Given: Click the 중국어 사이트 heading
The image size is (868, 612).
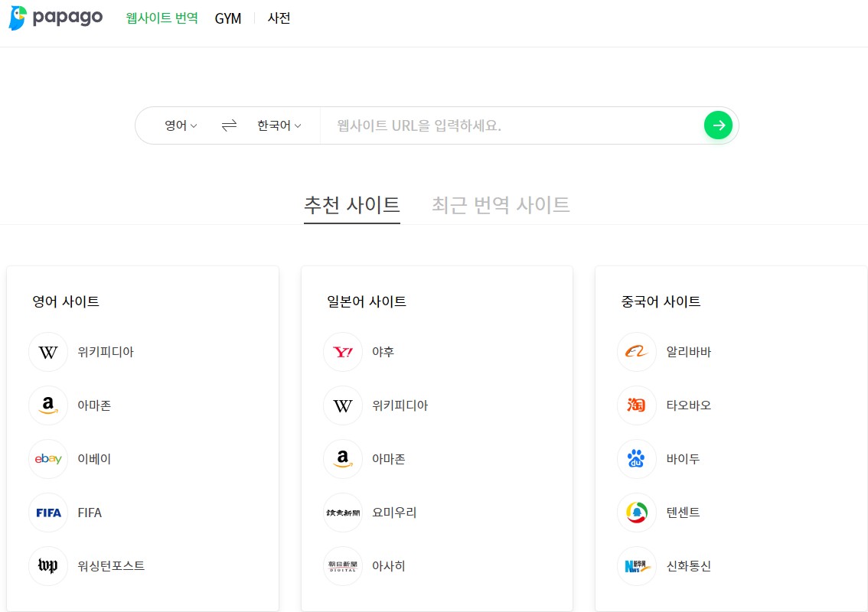Looking at the screenshot, I should 661,301.
